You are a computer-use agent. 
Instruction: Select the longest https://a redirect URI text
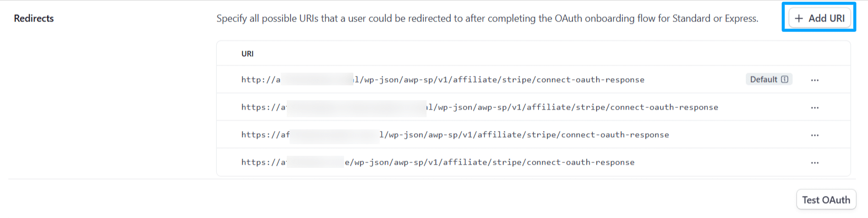pos(479,107)
